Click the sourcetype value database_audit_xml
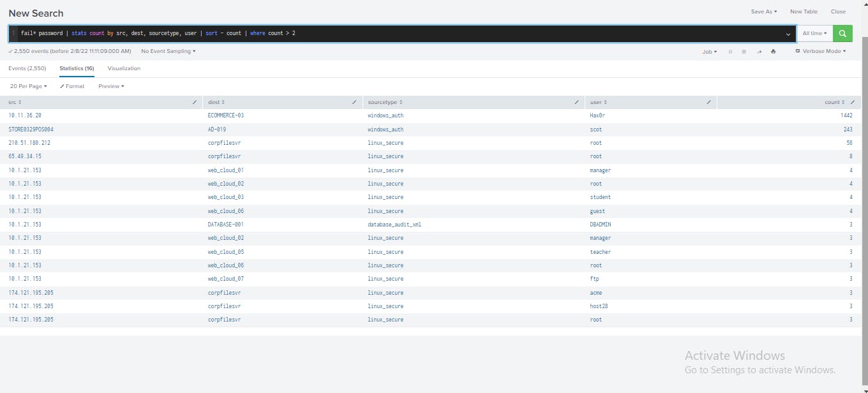Viewport: 868px width, 393px height. (394, 225)
